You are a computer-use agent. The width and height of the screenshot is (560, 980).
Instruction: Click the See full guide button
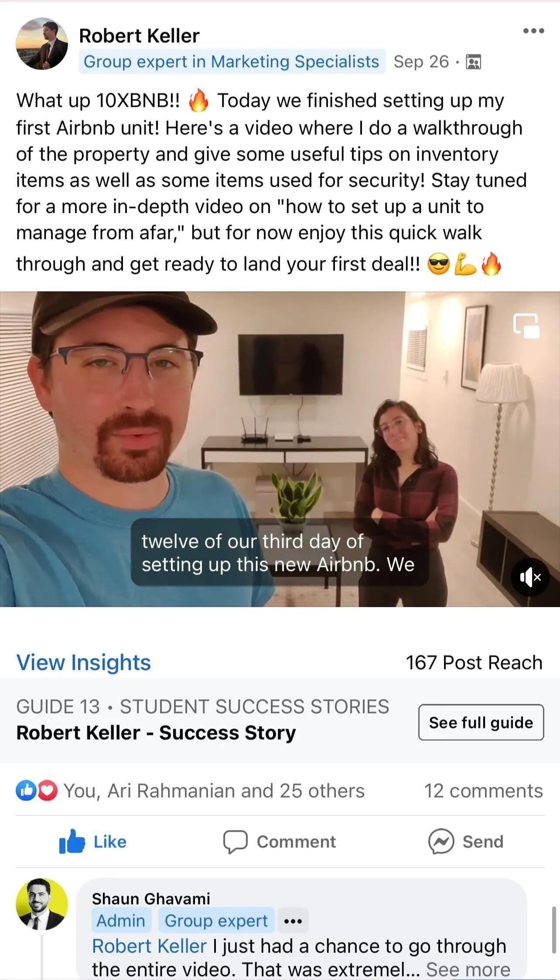(481, 722)
